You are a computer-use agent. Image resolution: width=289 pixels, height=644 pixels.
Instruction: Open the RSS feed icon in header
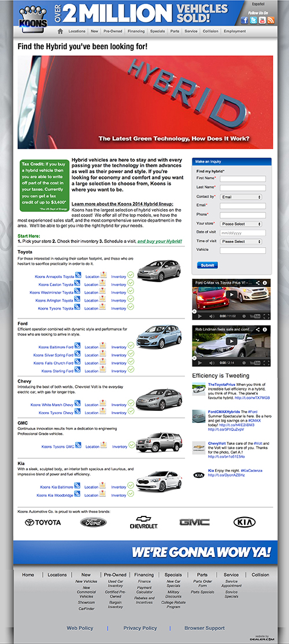[271, 21]
